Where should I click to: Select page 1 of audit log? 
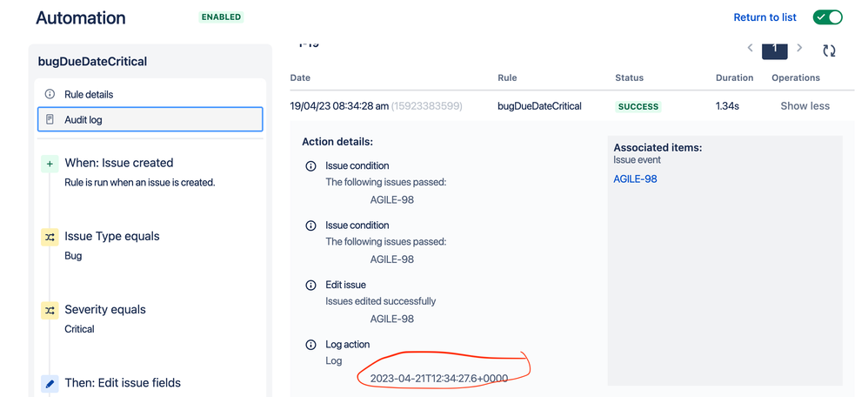click(x=774, y=50)
